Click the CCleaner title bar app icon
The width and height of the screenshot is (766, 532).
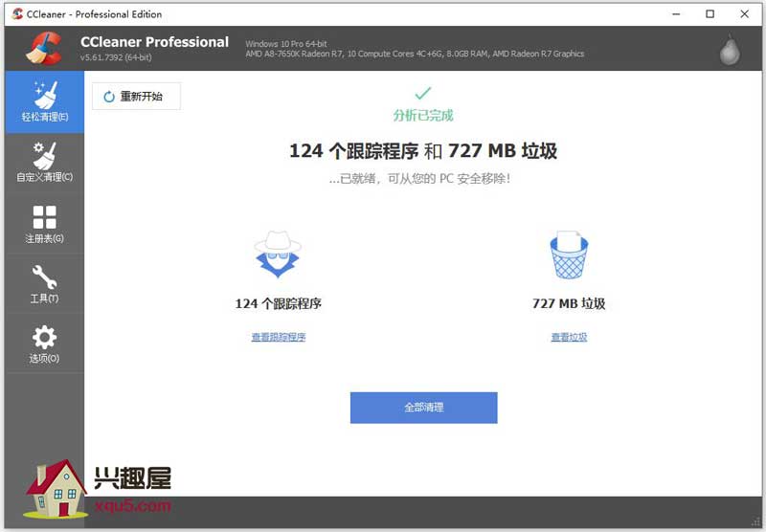[17, 13]
